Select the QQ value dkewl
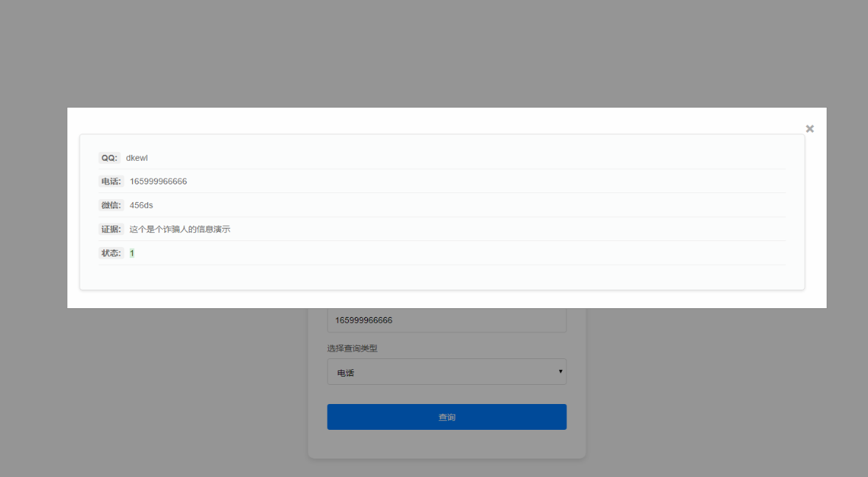 pos(137,158)
